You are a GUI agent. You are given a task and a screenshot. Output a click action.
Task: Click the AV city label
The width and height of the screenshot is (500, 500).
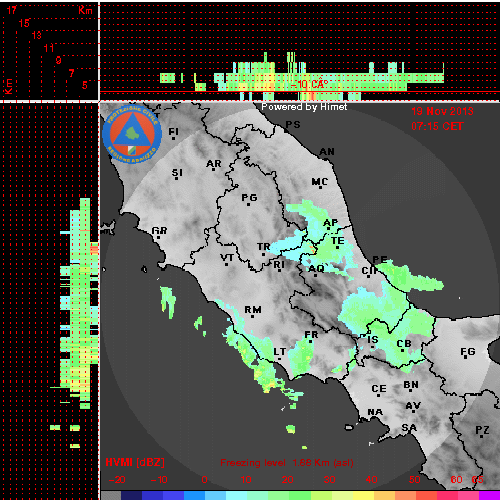coord(413,406)
